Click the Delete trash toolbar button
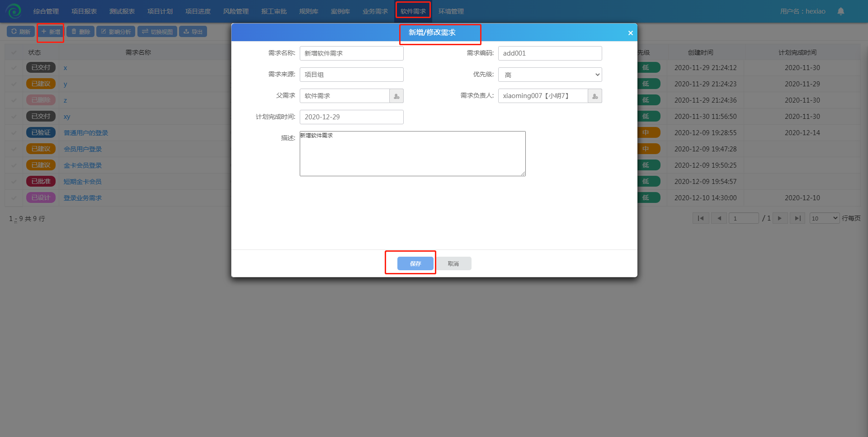Image resolution: width=868 pixels, height=437 pixels. tap(81, 32)
